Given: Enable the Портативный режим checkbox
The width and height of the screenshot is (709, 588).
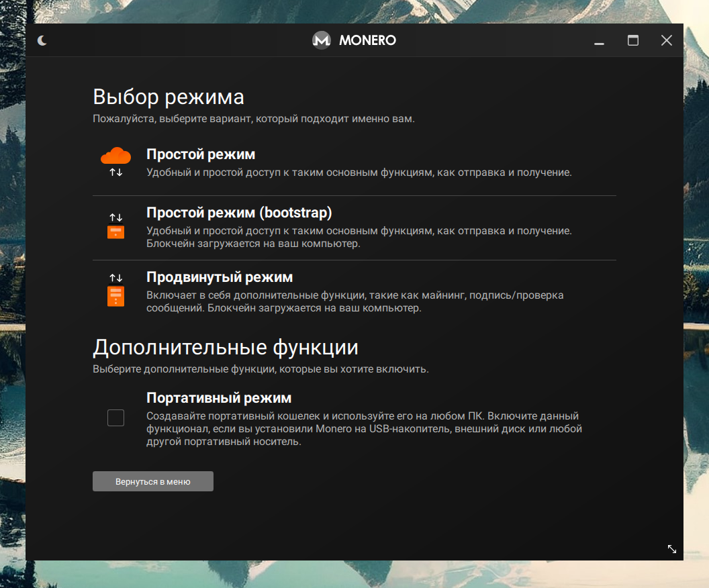Looking at the screenshot, I should point(115,418).
